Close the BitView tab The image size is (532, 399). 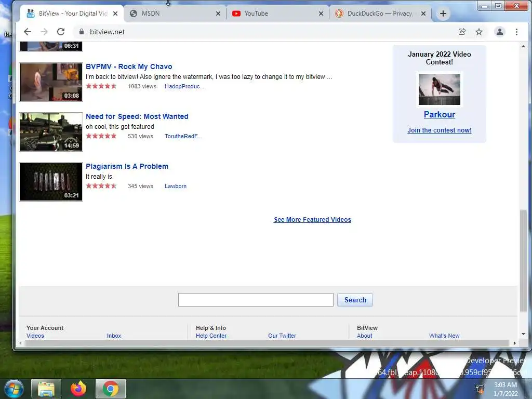(115, 14)
